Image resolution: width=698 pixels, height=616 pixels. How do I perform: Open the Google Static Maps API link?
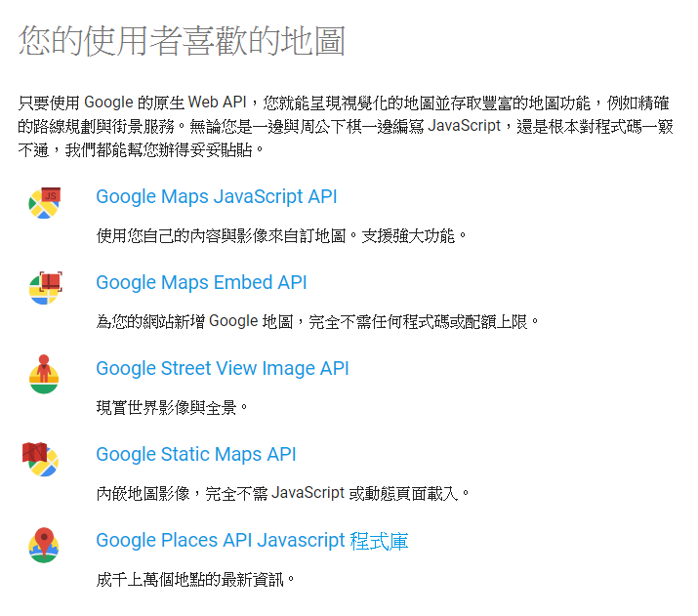(x=196, y=454)
